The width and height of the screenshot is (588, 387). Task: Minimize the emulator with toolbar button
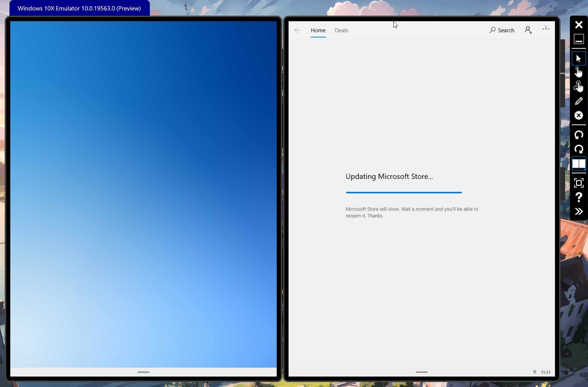(578, 39)
